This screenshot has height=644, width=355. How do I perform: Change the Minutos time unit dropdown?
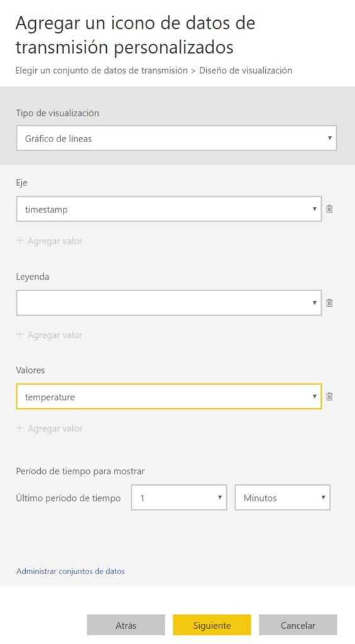pyautogui.click(x=282, y=498)
